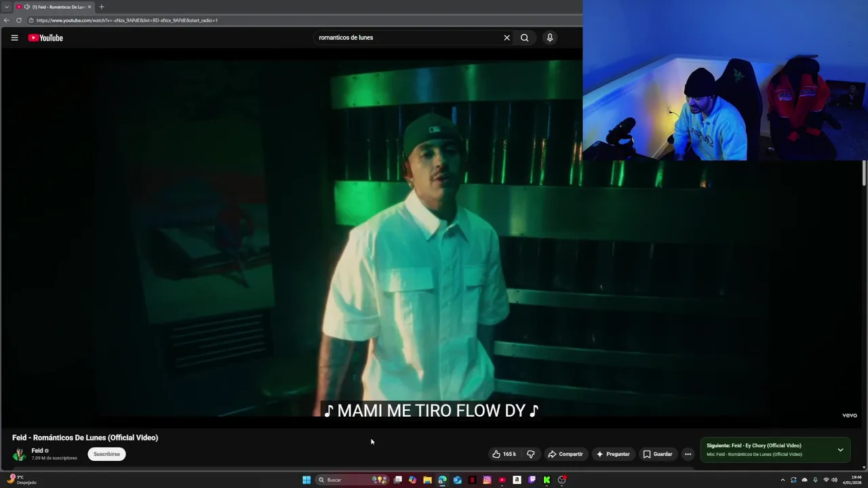The width and height of the screenshot is (868, 488).
Task: Click the magnifier search button
Action: pyautogui.click(x=524, y=38)
